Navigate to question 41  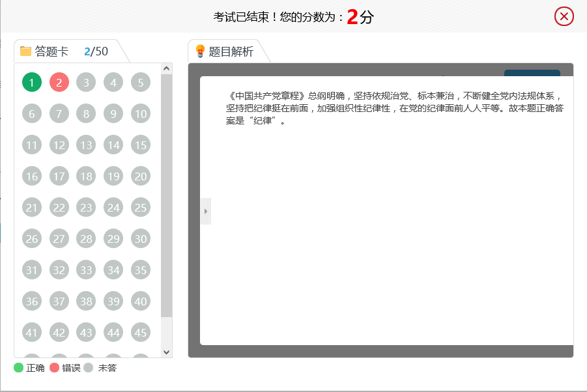tap(32, 332)
